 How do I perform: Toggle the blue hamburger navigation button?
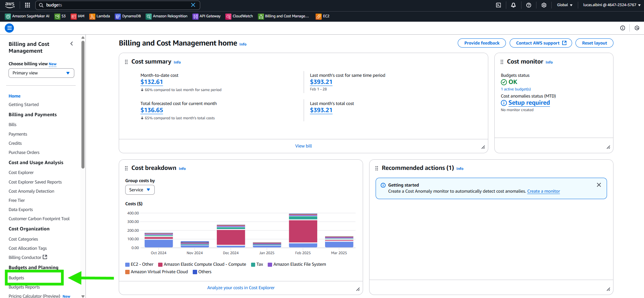click(10, 28)
